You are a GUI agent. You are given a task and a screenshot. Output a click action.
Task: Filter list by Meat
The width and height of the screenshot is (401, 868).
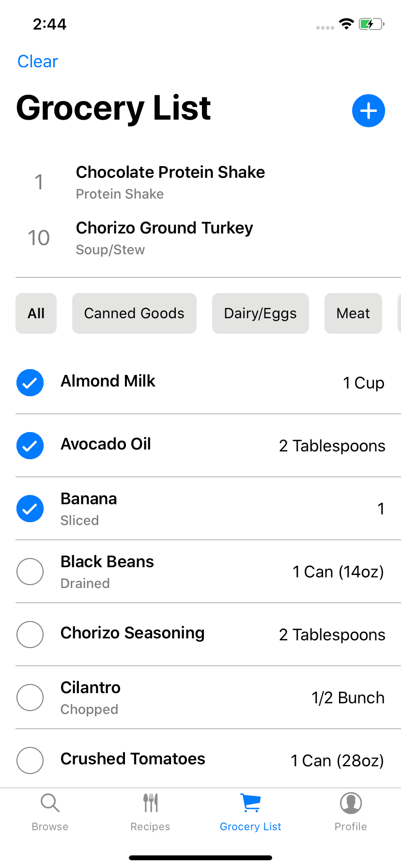[x=353, y=313]
